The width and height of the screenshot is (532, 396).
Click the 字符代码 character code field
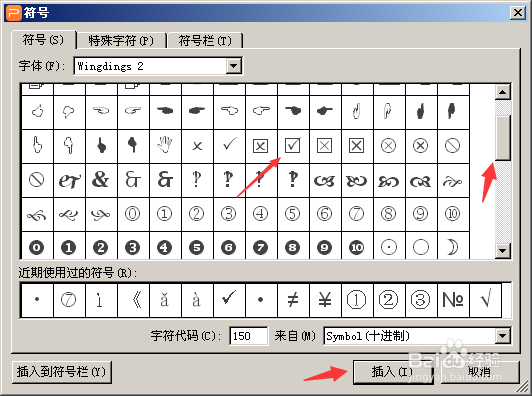[x=248, y=336]
